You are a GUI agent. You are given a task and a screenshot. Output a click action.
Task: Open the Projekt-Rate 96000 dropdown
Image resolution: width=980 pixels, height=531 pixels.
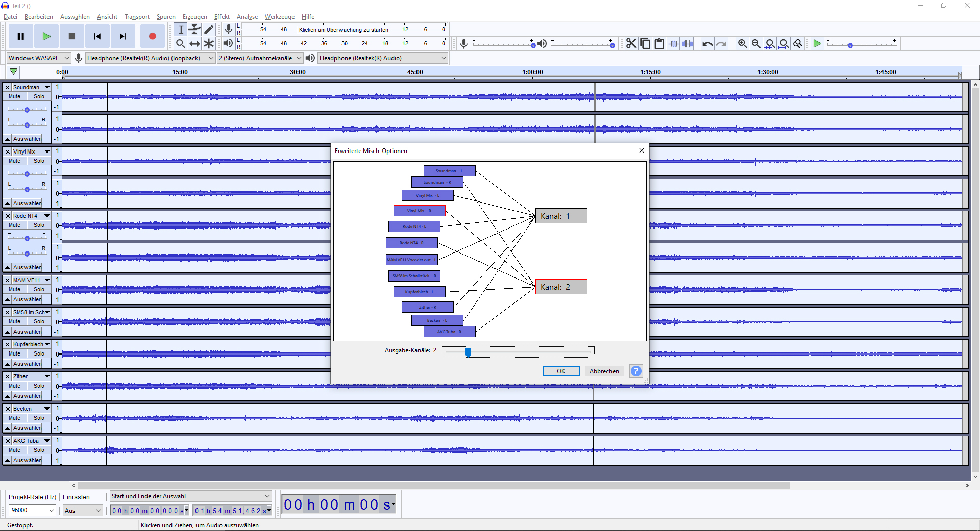(x=32, y=510)
